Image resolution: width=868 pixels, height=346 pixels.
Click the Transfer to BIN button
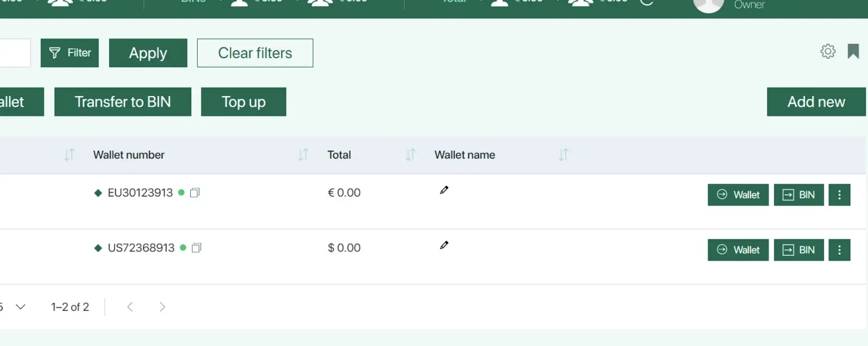122,102
